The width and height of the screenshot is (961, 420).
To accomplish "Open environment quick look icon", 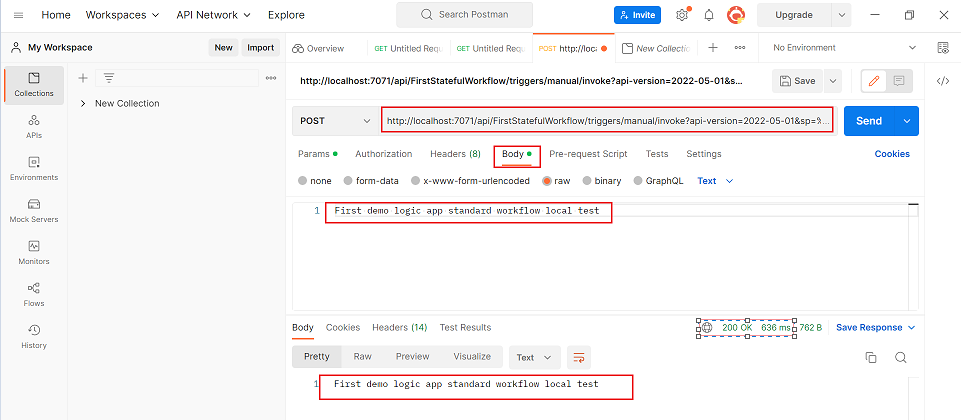I will [x=943, y=48].
